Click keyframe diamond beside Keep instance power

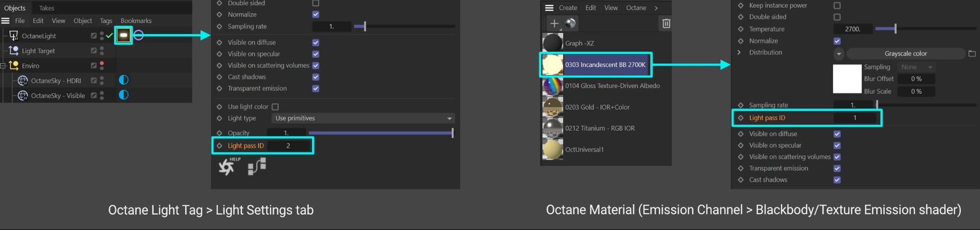741,5
